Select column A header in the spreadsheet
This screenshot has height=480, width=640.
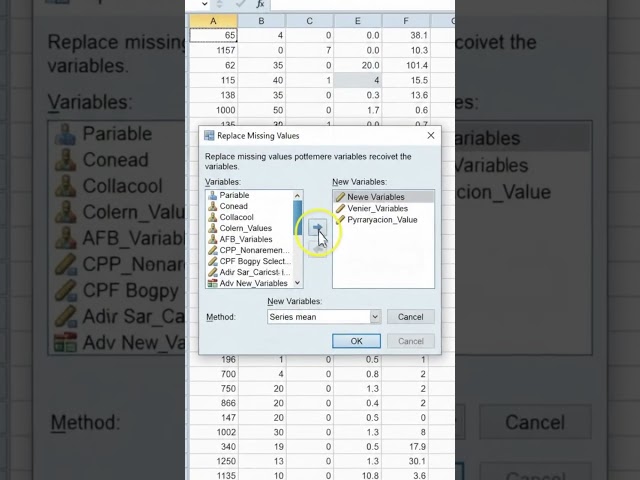coord(213,21)
